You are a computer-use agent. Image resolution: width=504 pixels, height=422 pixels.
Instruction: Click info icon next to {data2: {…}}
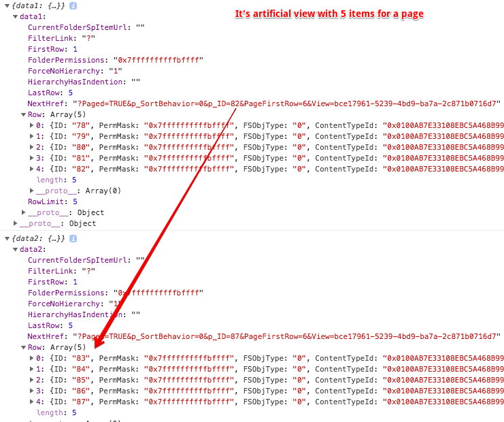pyautogui.click(x=73, y=238)
